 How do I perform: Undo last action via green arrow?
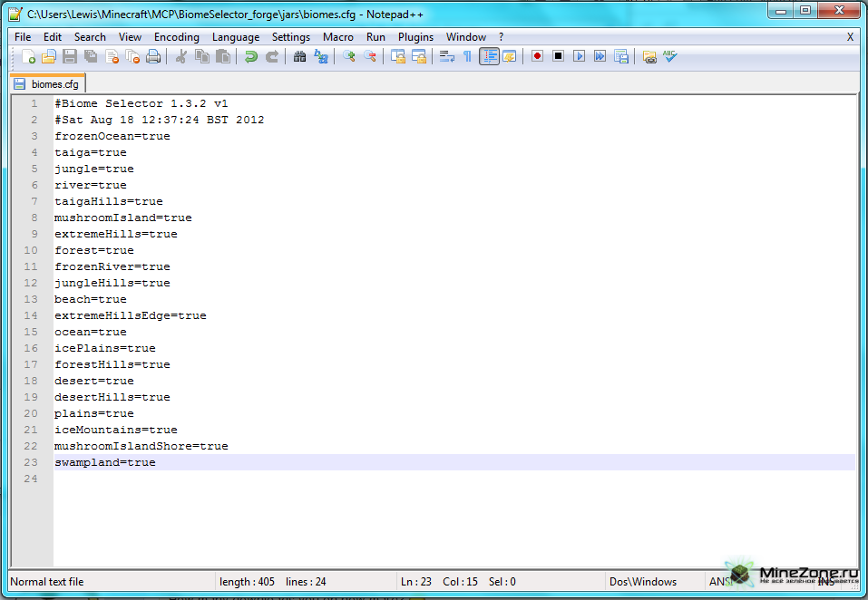pos(250,57)
